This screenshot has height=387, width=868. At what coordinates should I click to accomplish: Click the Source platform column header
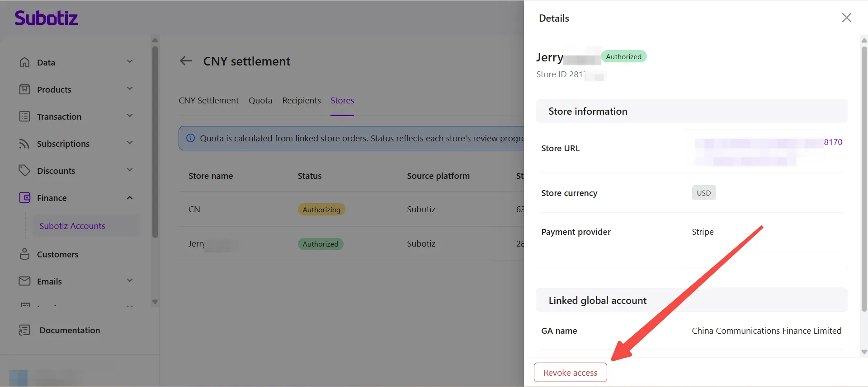coord(438,176)
